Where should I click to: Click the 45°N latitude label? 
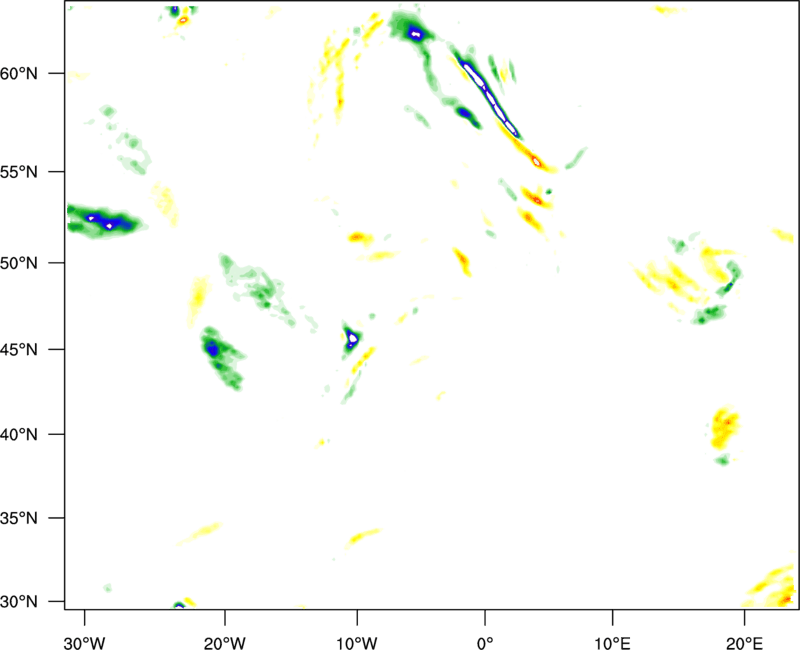19,350
